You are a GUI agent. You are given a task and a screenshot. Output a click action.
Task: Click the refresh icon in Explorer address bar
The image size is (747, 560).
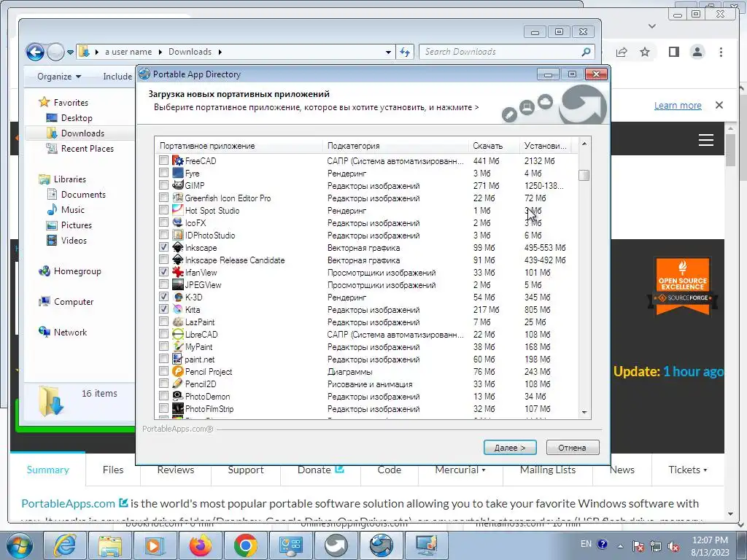405,52
